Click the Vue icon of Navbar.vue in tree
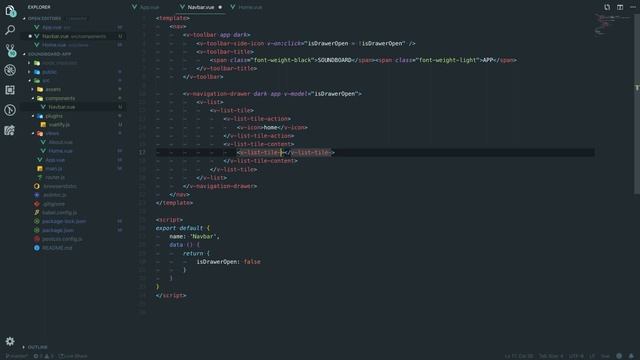This screenshot has height=360, width=640. (43, 107)
